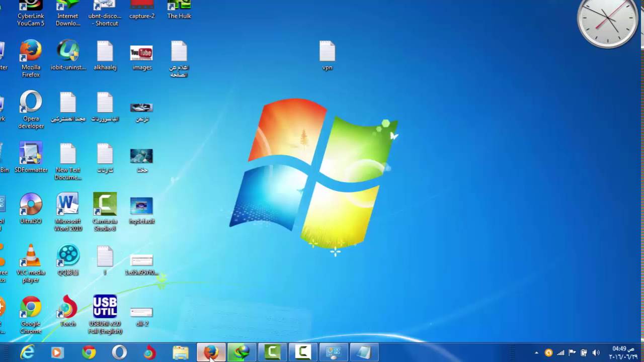644x362 pixels.
Task: Launch Torch browser from the taskbar
Action: point(149,352)
